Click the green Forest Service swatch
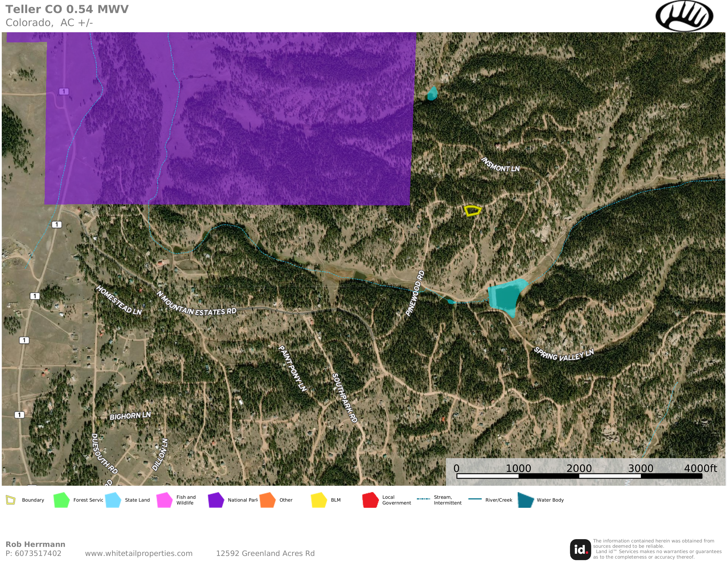 [61, 500]
